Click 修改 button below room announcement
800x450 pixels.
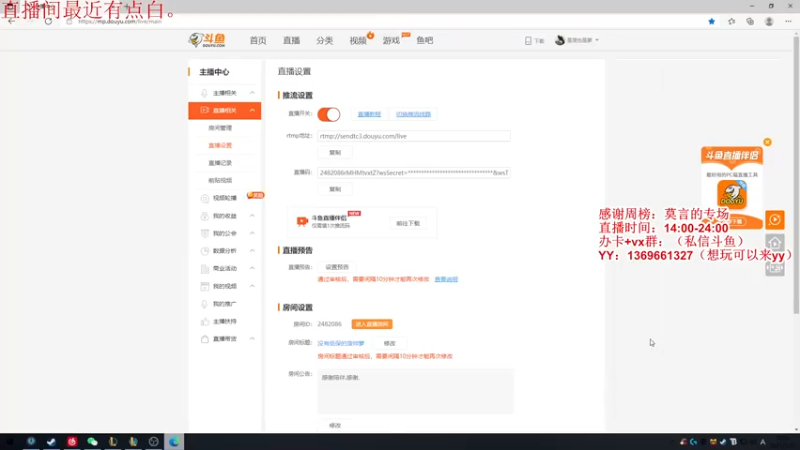click(335, 426)
